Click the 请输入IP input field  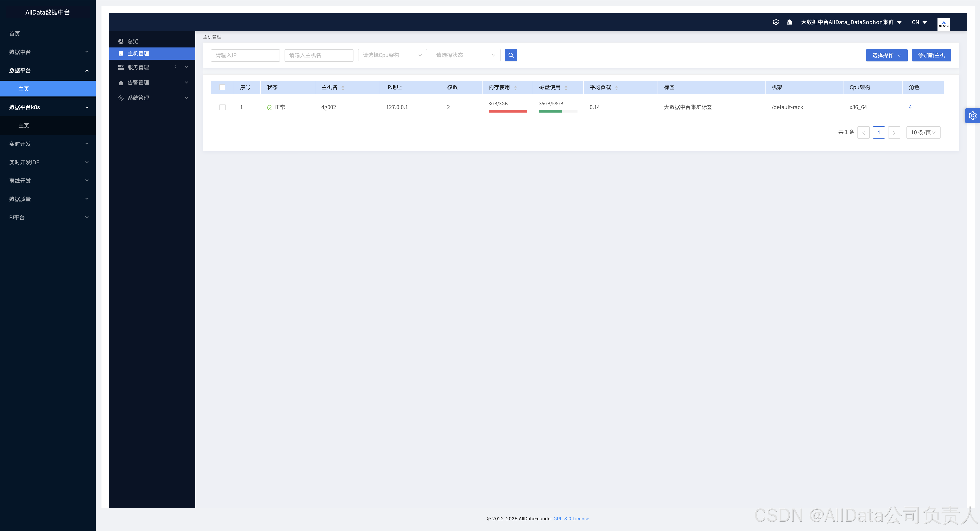(x=245, y=55)
